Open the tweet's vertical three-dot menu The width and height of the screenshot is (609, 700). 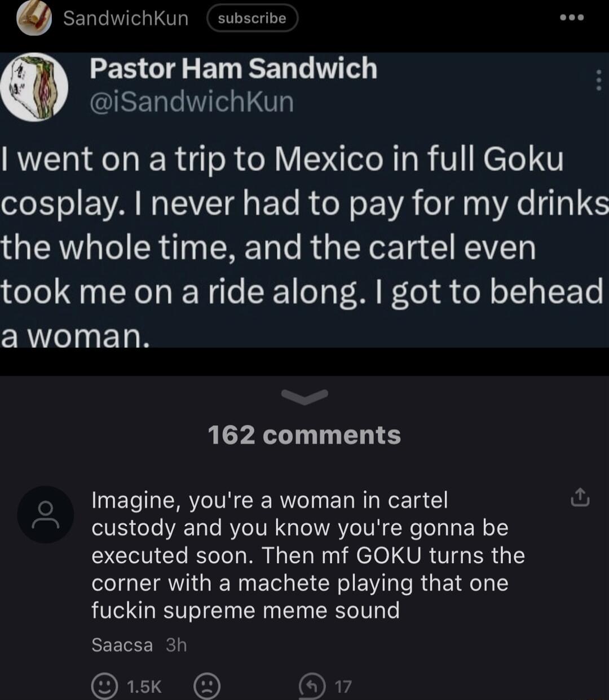pyautogui.click(x=598, y=80)
